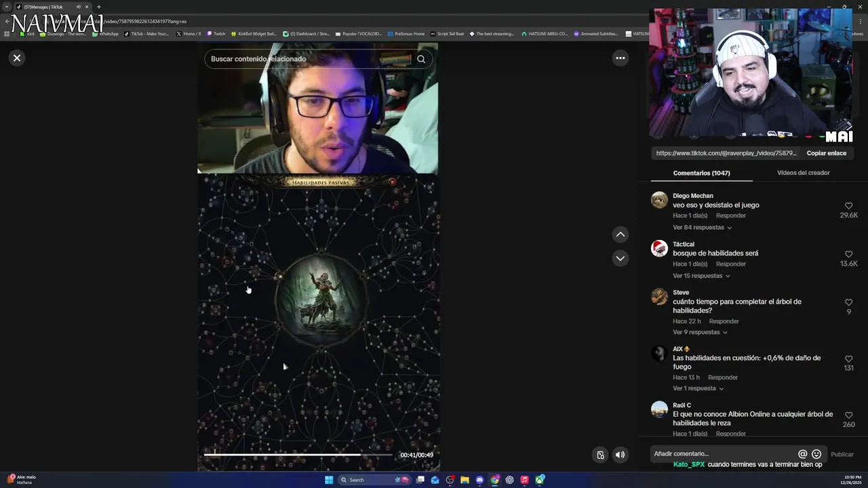Click Responder under Steve's comment
The width and height of the screenshot is (868, 488).
pyautogui.click(x=724, y=321)
